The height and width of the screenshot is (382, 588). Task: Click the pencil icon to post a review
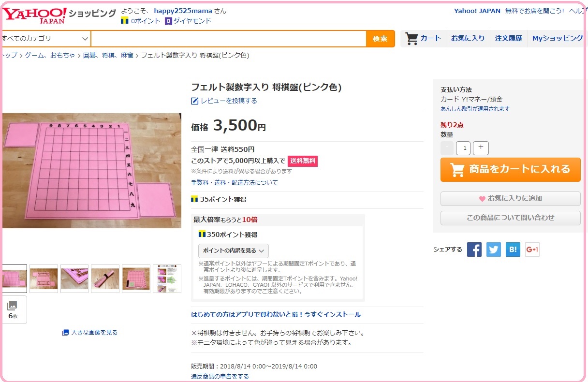195,101
